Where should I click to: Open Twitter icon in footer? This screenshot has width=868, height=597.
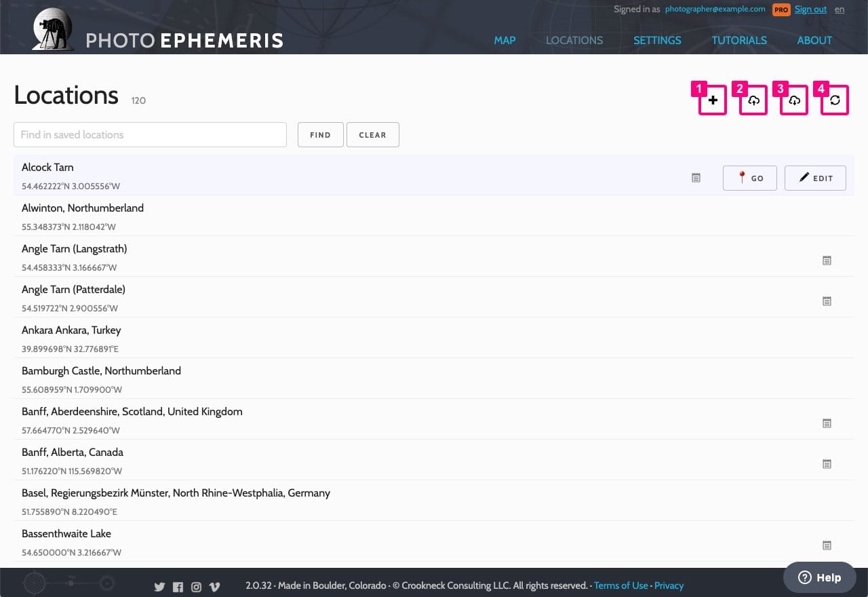point(159,587)
